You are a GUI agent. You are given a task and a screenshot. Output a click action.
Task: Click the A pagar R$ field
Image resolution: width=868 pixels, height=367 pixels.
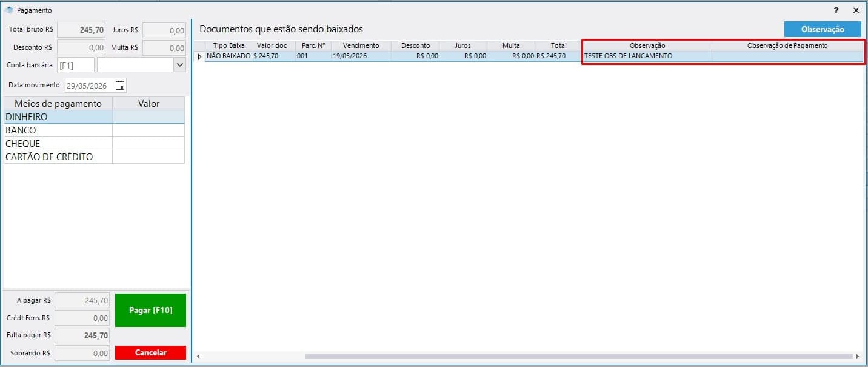(x=82, y=300)
